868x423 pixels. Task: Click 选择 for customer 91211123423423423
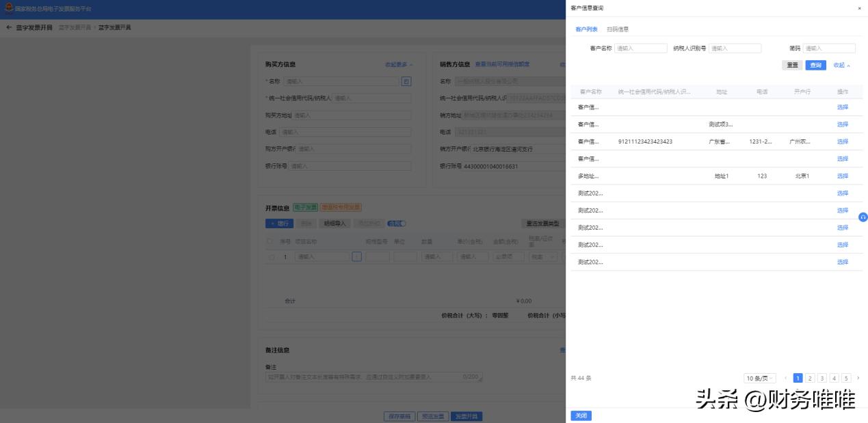click(843, 141)
